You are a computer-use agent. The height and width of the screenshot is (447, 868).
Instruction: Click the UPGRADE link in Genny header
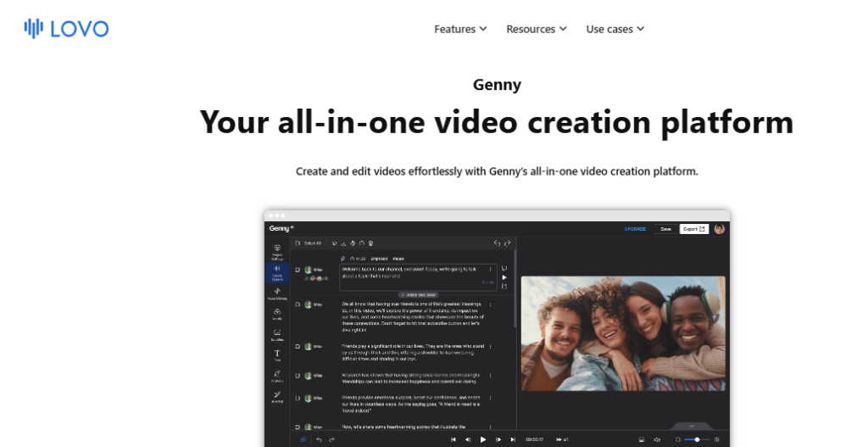pos(635,229)
